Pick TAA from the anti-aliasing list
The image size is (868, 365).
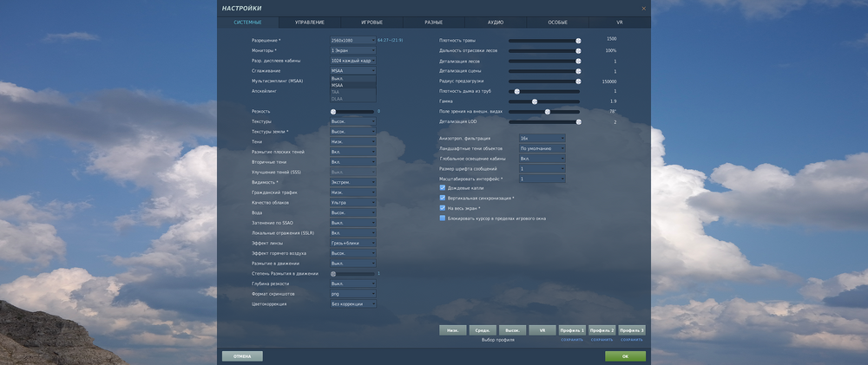[x=353, y=92]
